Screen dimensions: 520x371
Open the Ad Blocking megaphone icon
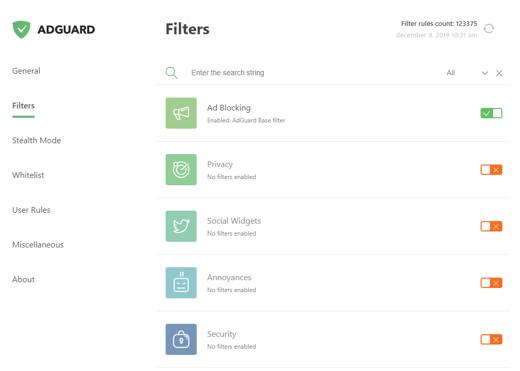click(x=181, y=113)
